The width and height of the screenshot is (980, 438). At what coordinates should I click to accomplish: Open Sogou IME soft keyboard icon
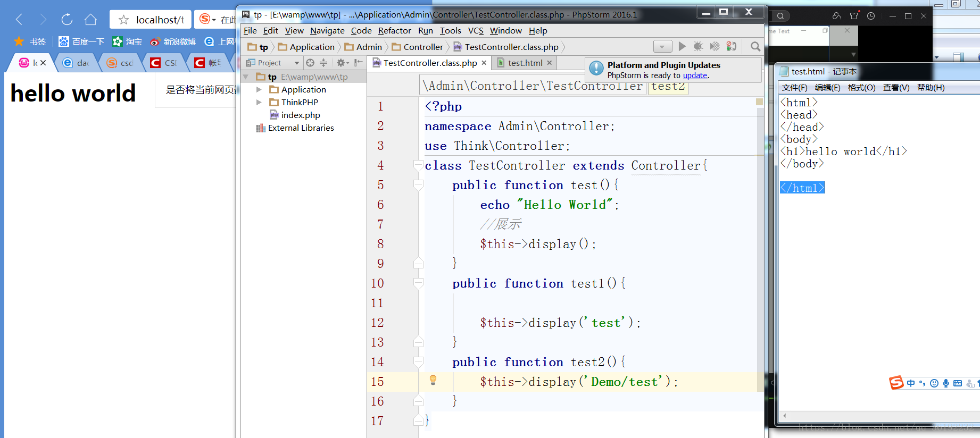[958, 383]
